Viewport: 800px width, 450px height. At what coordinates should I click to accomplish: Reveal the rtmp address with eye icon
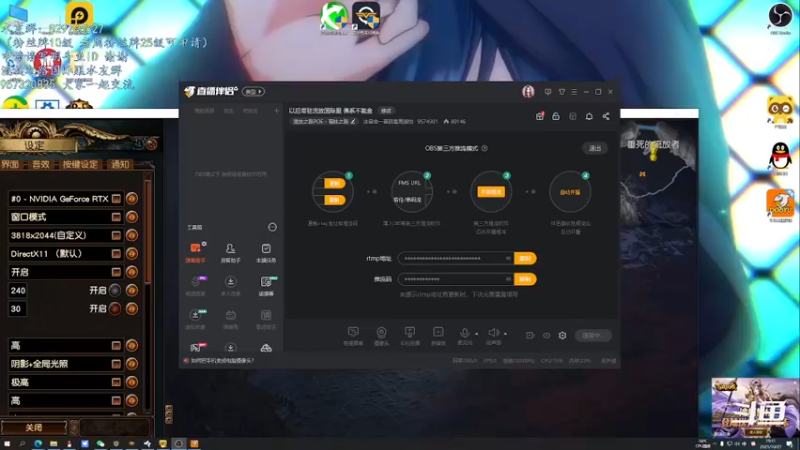click(x=508, y=259)
